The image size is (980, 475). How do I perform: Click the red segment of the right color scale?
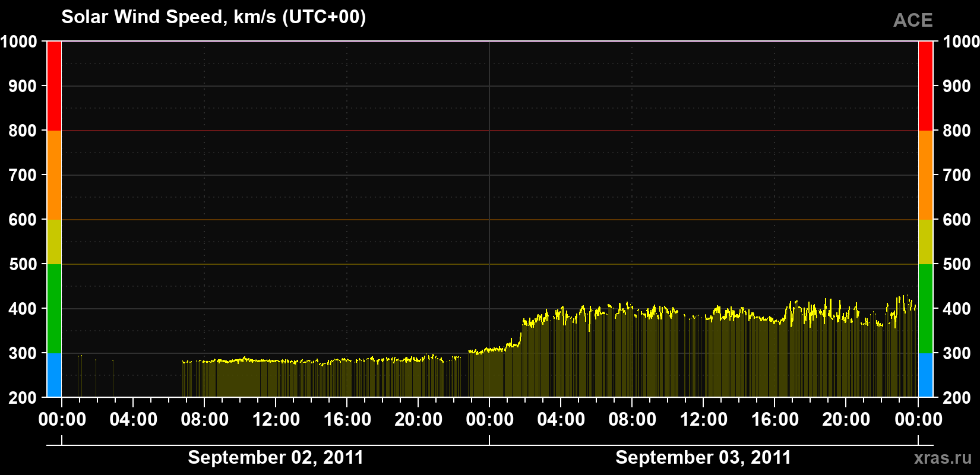[926, 86]
